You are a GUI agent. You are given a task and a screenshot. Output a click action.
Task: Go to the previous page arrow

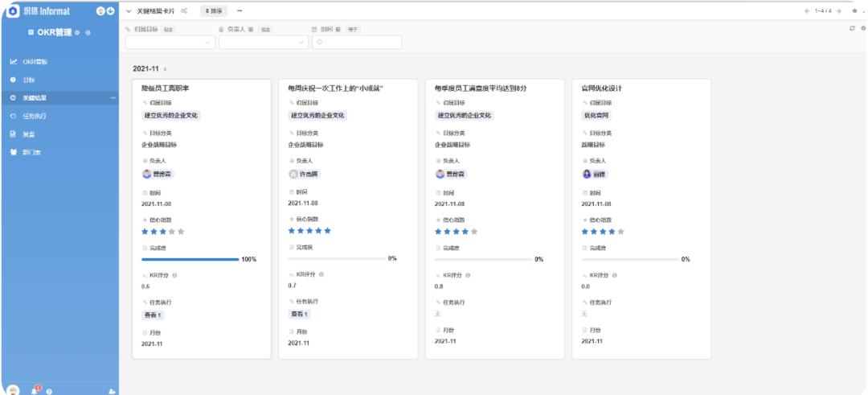808,10
